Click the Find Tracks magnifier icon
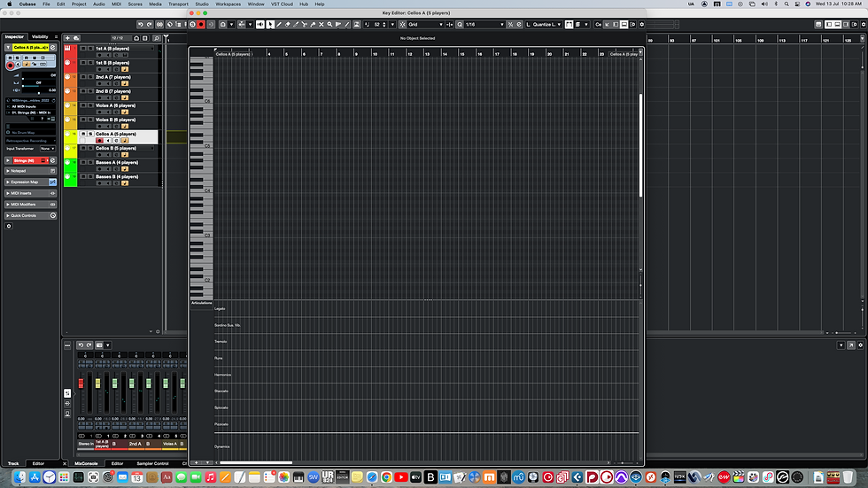Image resolution: width=868 pixels, height=488 pixels. [157, 38]
